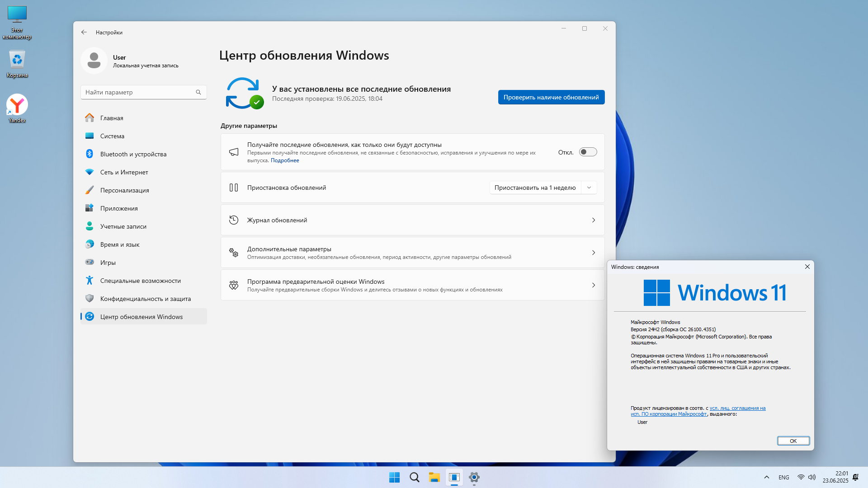Enable getting latest updates toggle
The width and height of the screenshot is (868, 488).
(x=588, y=152)
